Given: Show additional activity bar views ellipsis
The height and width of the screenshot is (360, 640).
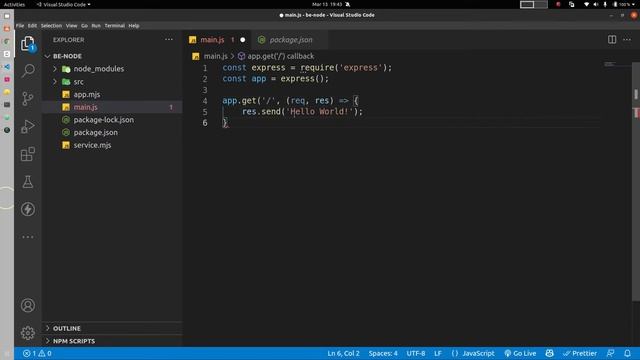Looking at the screenshot, I should [28, 237].
